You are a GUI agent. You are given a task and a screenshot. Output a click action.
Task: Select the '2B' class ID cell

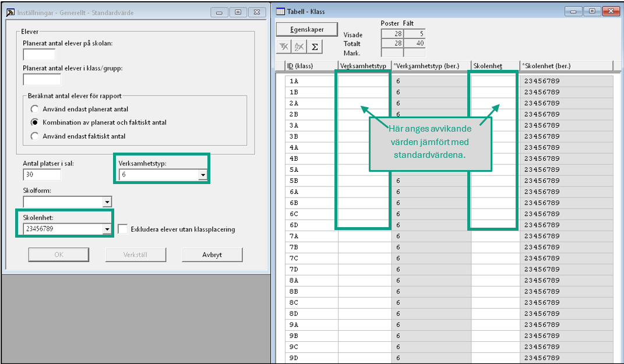312,114
